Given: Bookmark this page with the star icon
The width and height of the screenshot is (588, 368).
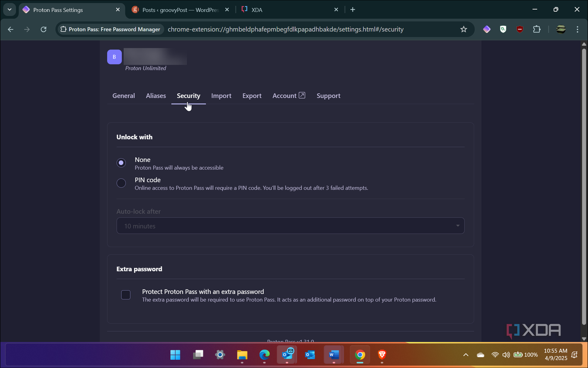Looking at the screenshot, I should point(463,29).
